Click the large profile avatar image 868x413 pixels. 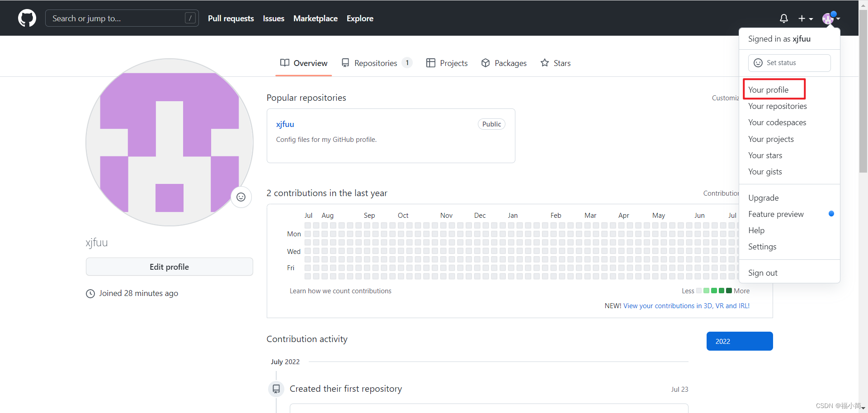(x=170, y=142)
